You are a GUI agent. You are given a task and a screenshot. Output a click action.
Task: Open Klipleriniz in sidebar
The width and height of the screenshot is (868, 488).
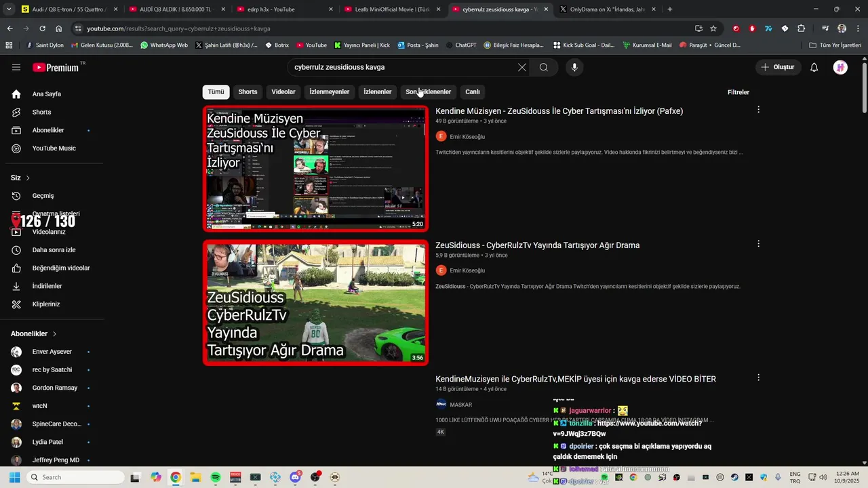[47, 304]
